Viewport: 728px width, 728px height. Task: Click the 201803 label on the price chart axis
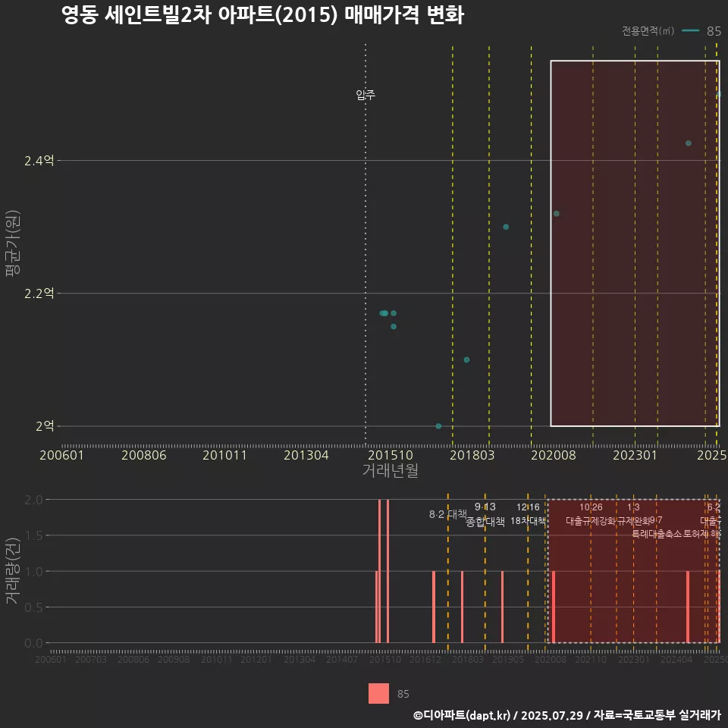pos(472,455)
